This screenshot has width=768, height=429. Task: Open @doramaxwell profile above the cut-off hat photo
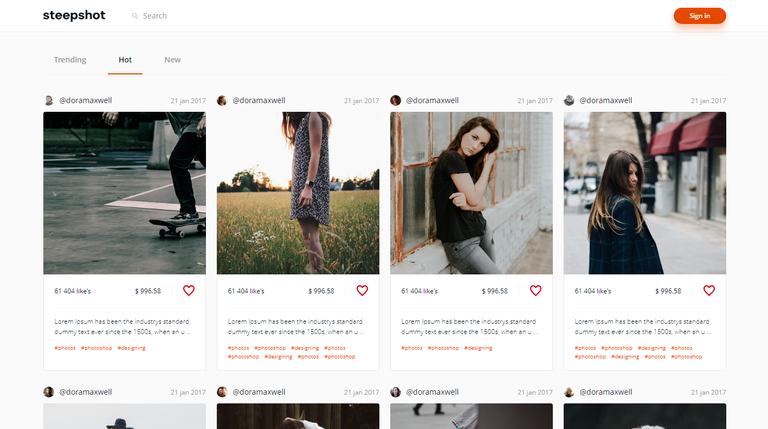[86, 392]
